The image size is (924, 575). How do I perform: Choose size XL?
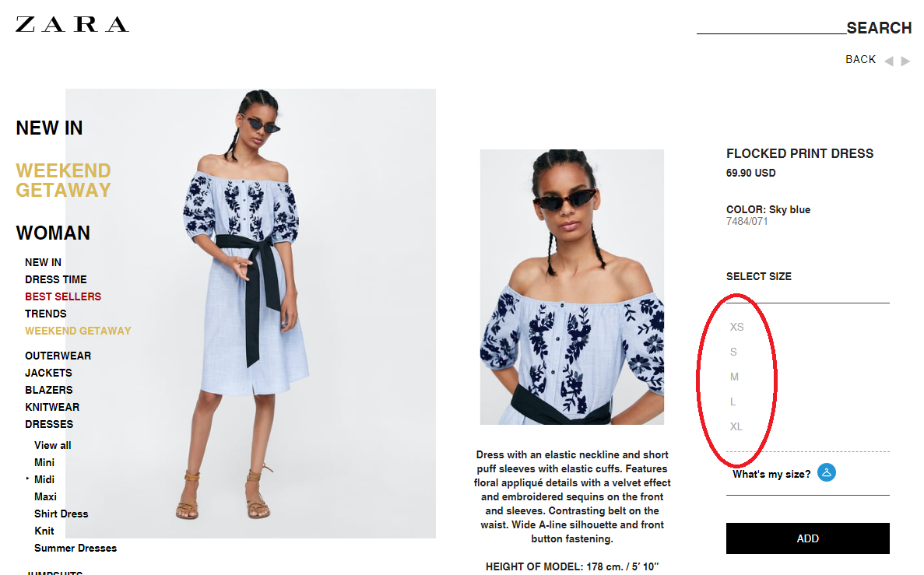(736, 426)
